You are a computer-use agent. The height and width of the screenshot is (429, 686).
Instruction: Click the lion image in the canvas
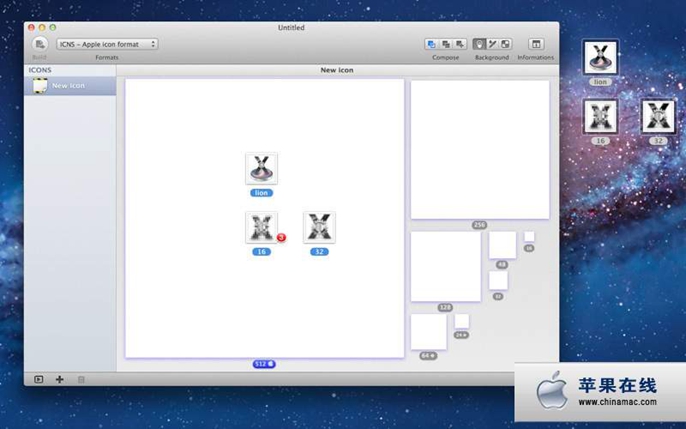tap(261, 168)
